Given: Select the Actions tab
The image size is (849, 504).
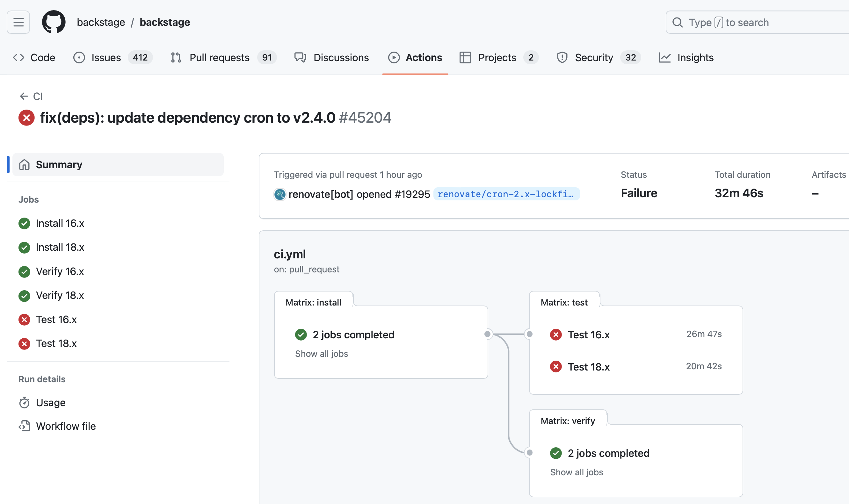Looking at the screenshot, I should (x=415, y=57).
